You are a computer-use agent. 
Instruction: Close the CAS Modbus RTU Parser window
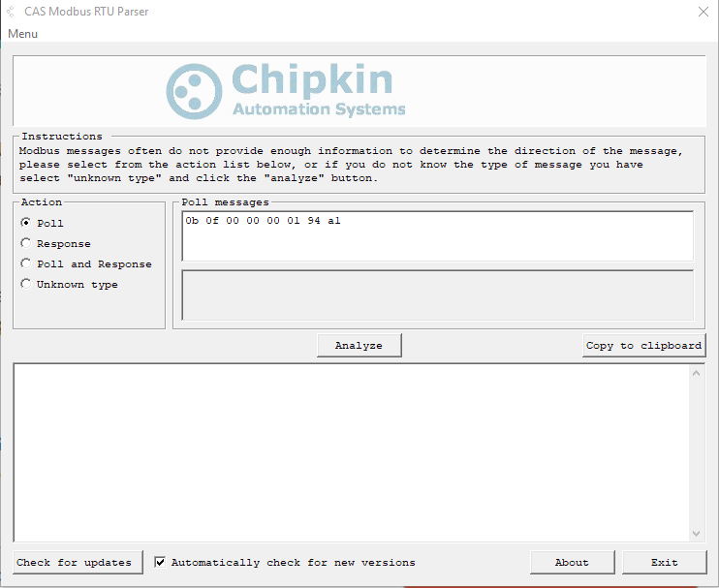tap(703, 12)
